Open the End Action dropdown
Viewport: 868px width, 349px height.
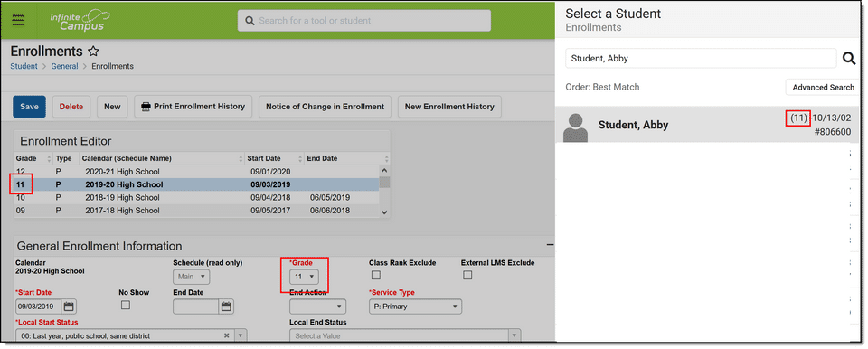(x=317, y=307)
